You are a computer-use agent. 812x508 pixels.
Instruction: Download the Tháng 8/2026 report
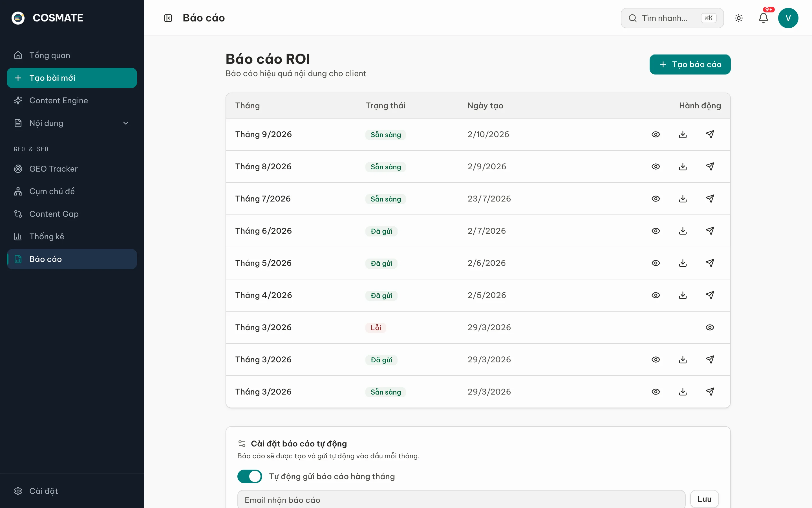pos(683,167)
